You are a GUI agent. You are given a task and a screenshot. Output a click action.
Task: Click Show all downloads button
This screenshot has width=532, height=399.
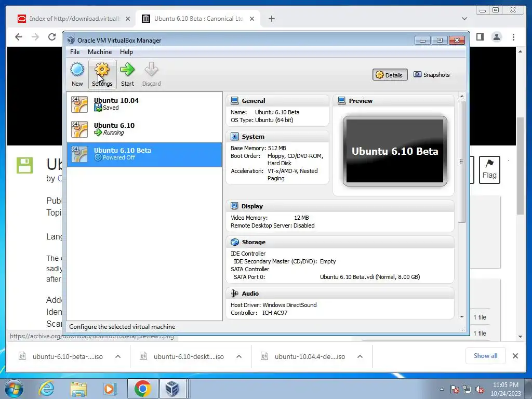pos(486,356)
